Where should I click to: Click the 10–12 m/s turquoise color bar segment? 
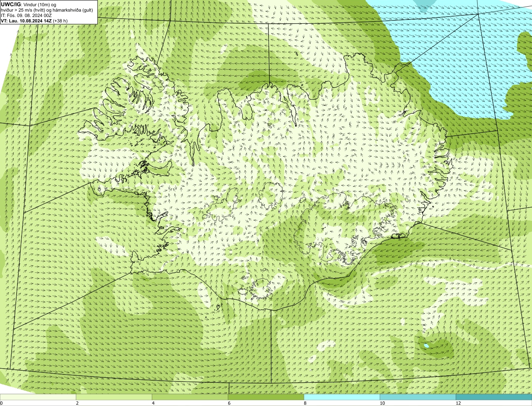(x=418, y=397)
